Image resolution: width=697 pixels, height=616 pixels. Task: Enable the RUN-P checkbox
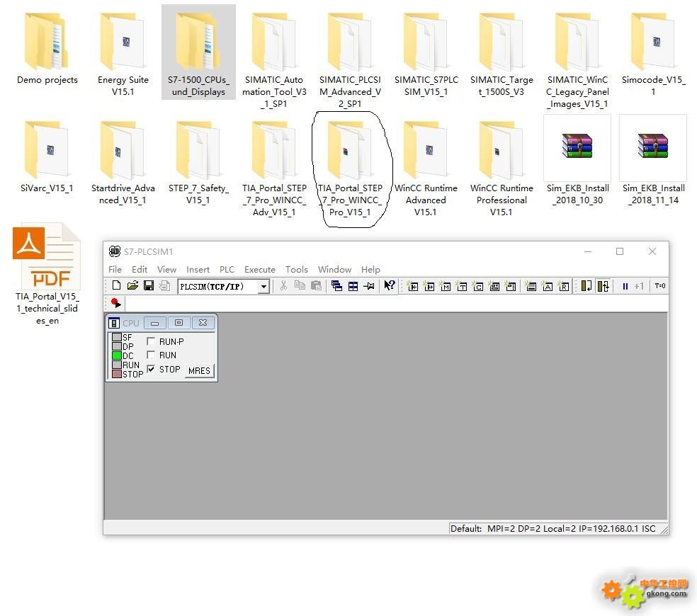tap(151, 341)
